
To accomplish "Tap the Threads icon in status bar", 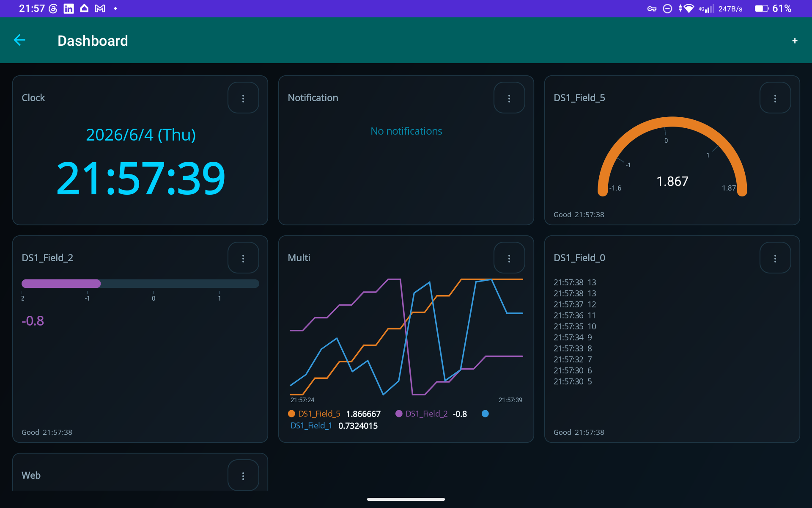I will pos(53,9).
